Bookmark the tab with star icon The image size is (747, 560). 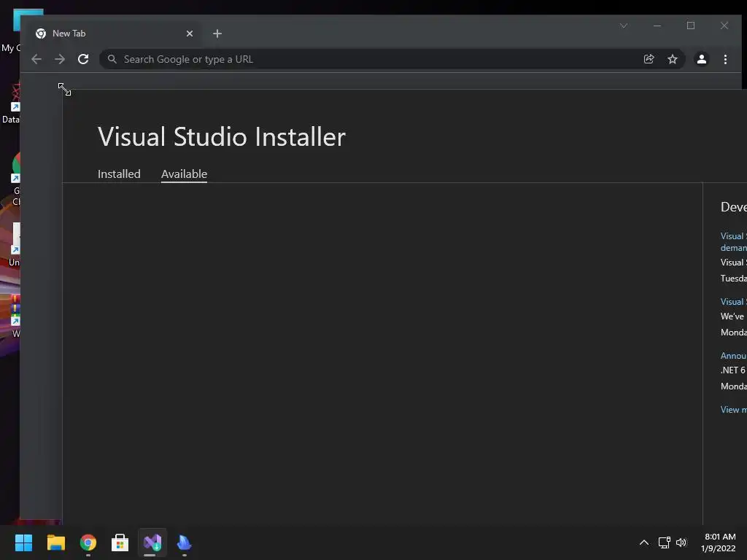tap(672, 59)
